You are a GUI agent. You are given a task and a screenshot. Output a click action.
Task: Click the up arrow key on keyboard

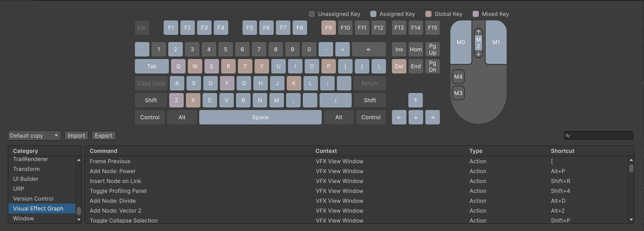pyautogui.click(x=415, y=100)
